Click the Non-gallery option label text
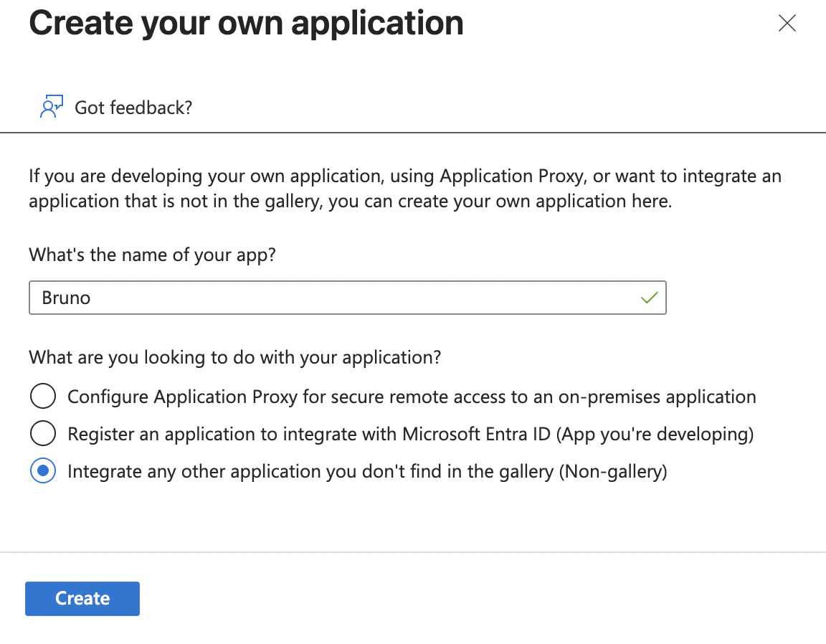The width and height of the screenshot is (826, 644). point(366,471)
